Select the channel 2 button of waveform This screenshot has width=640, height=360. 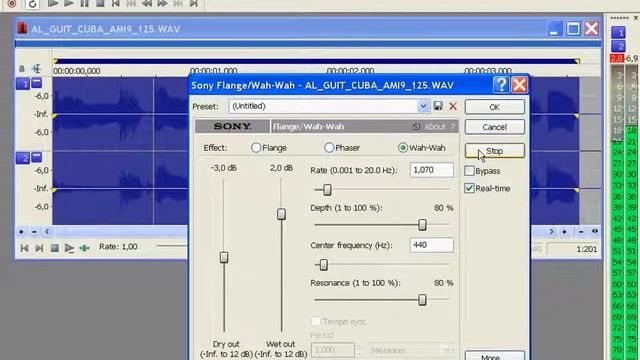point(22,158)
